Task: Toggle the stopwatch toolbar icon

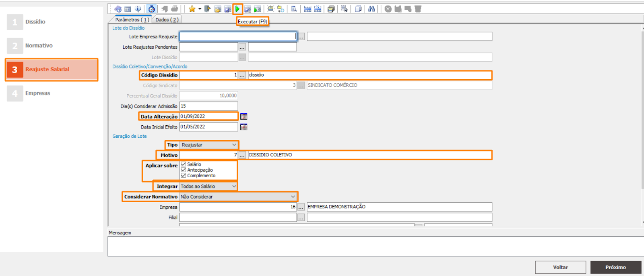Action: coord(151,9)
